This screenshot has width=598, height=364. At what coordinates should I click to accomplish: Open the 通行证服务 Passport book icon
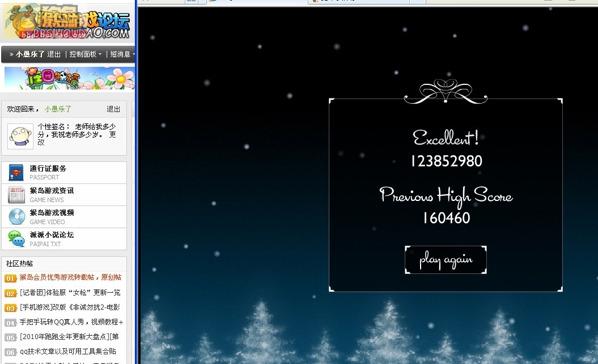16,173
